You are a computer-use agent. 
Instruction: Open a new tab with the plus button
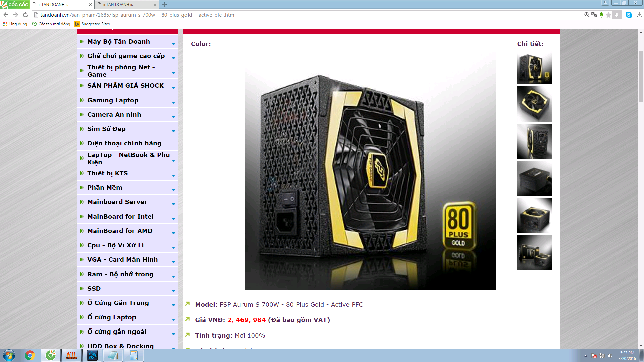click(x=164, y=5)
